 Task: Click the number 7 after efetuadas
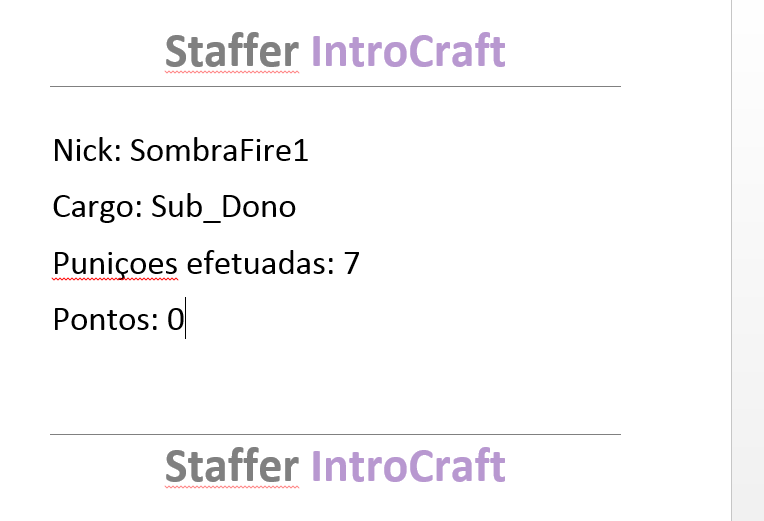click(x=351, y=263)
